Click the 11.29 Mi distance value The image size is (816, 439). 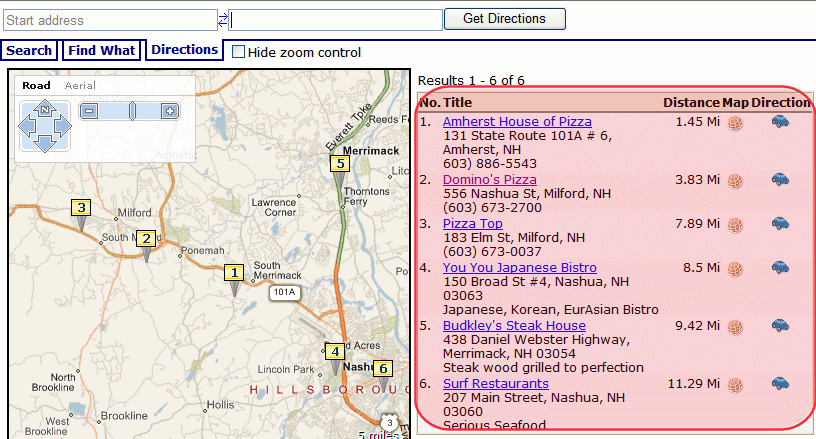pos(694,384)
